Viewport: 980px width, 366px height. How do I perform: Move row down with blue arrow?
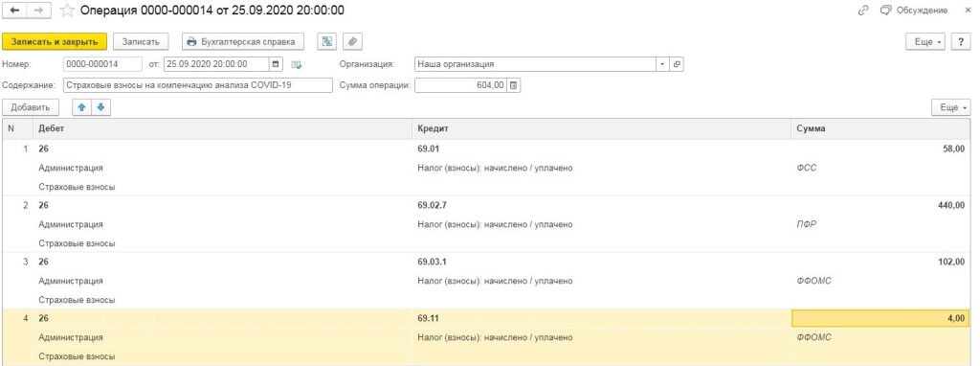tap(100, 107)
